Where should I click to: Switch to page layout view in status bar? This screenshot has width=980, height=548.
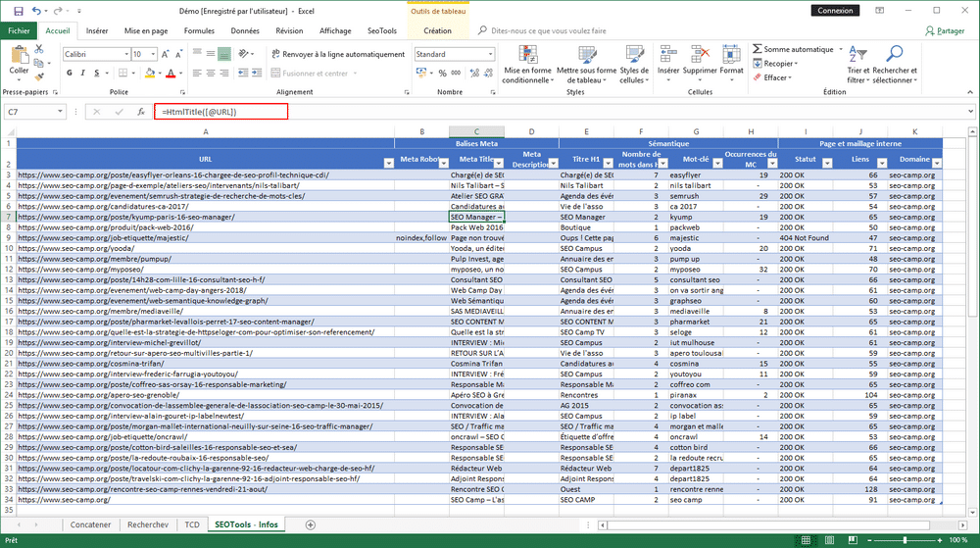(x=829, y=540)
